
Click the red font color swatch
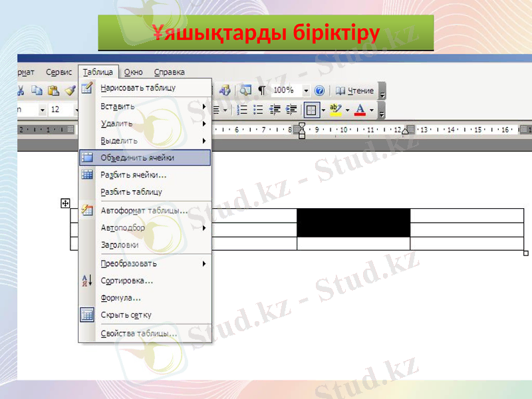point(359,112)
